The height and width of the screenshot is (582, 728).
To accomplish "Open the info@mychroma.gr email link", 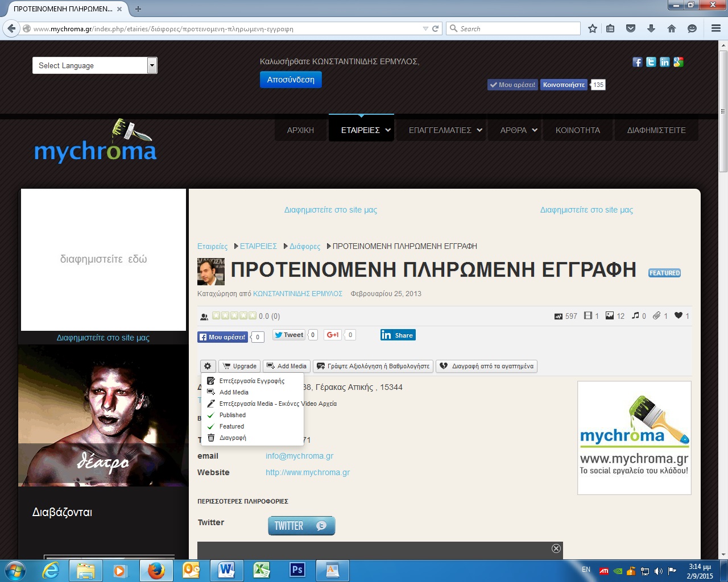I will pos(299,456).
